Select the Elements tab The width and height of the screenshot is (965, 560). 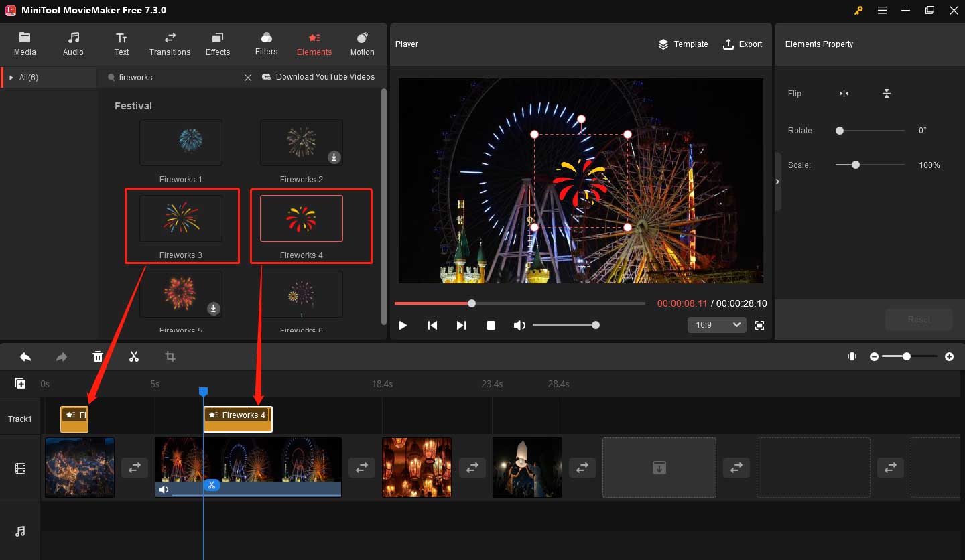[314, 44]
